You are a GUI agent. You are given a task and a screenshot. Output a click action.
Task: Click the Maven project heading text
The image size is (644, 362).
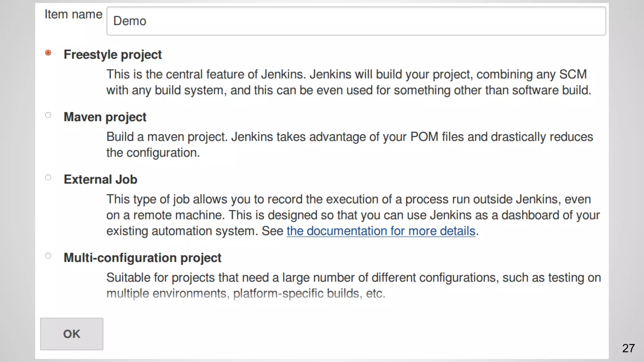[x=105, y=117]
